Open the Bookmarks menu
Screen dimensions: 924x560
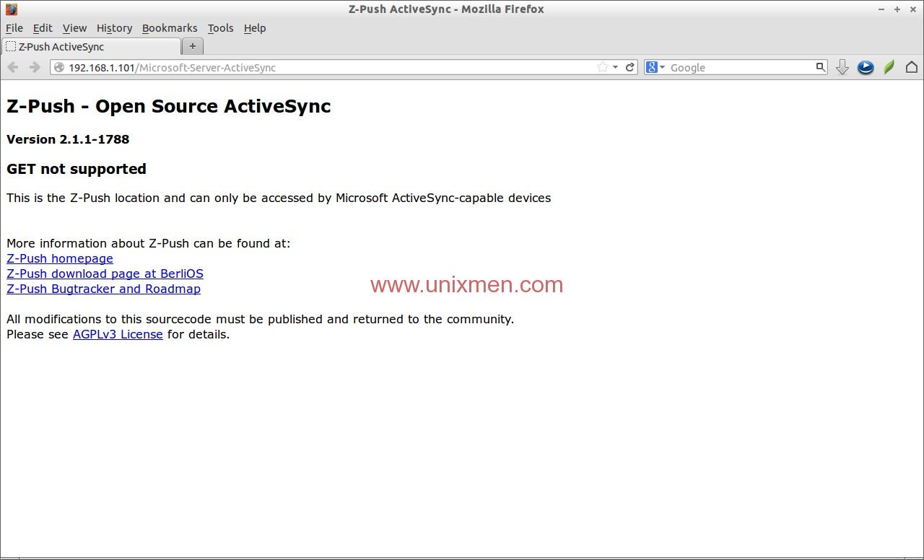170,28
